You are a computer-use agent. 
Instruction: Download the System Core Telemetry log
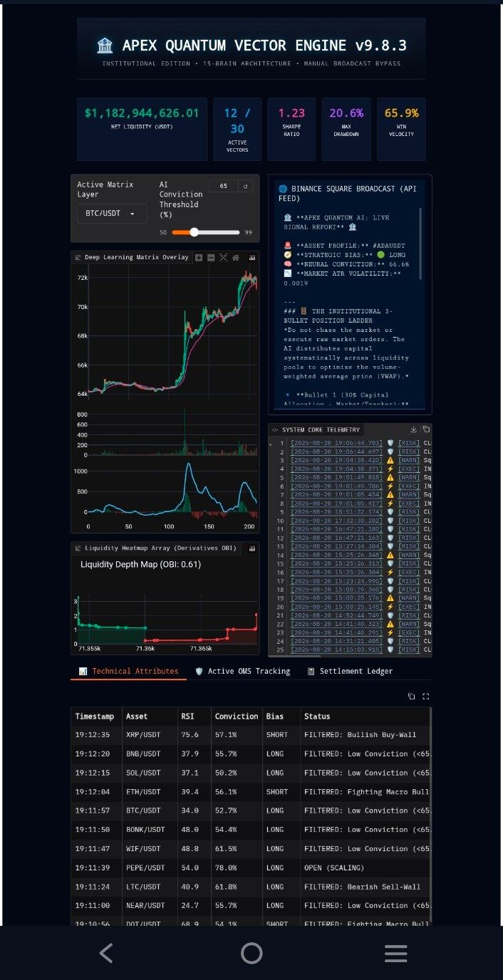414,429
